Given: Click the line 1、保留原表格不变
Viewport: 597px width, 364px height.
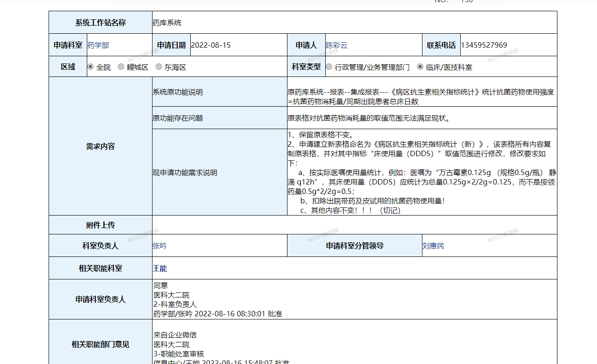Looking at the screenshot, I should (321, 135).
